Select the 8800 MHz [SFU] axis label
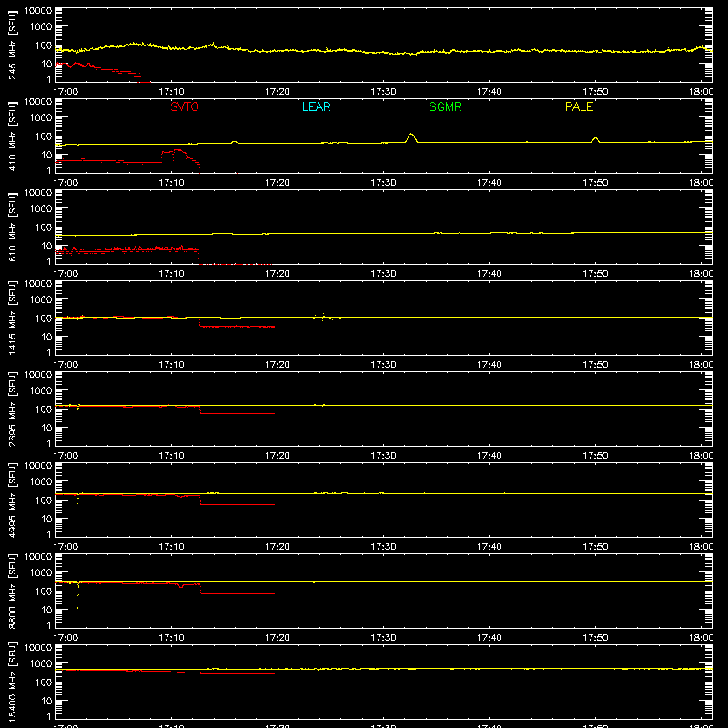Viewport: 728px width, 728px height. tap(13, 591)
